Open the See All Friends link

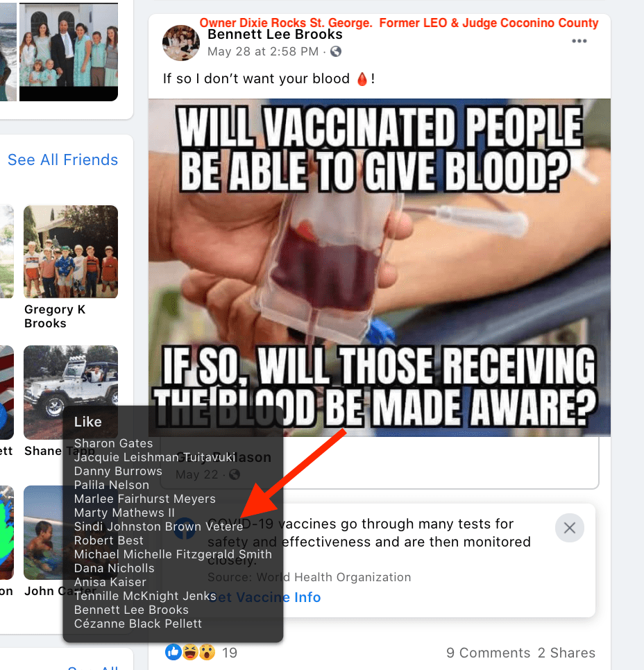(63, 160)
